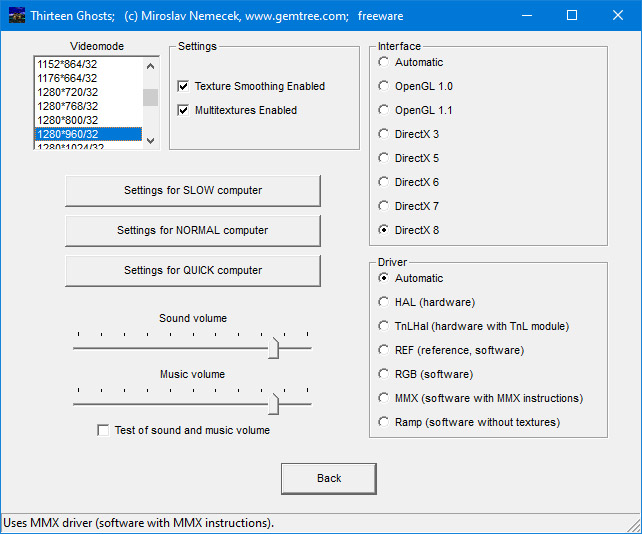Screen dimensions: 642x534
Task: Select OpenGL 1.0 interface
Action: pos(384,87)
